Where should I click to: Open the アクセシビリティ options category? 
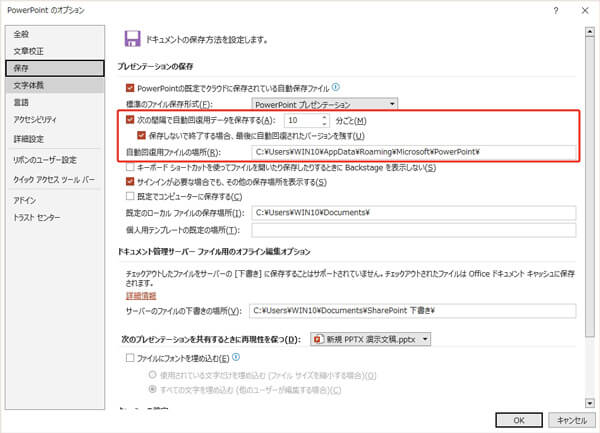point(55,119)
